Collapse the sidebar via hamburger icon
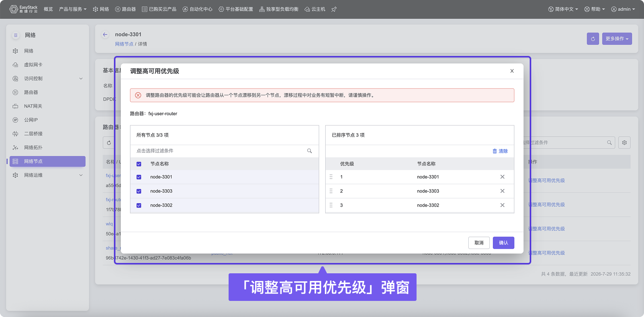The height and width of the screenshot is (317, 644). (16, 35)
